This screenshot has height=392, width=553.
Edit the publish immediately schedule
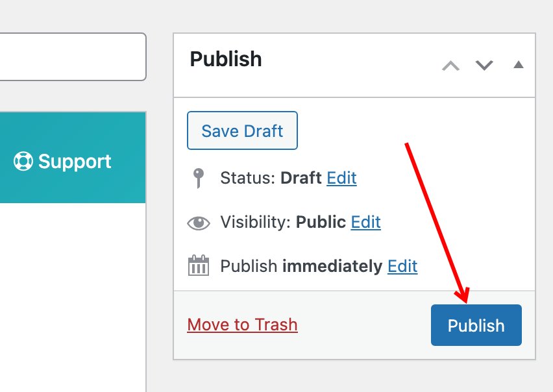(402, 266)
